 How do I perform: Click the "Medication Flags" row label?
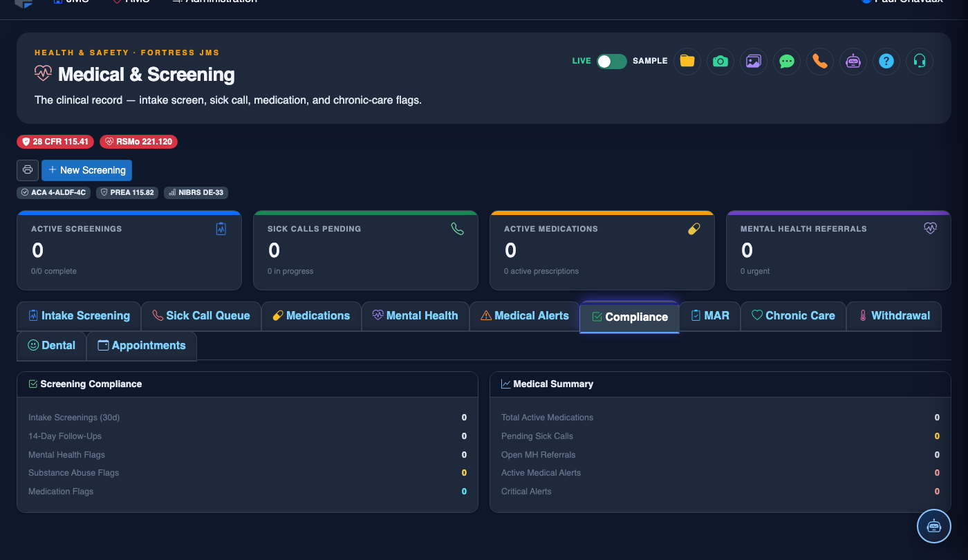coord(61,492)
